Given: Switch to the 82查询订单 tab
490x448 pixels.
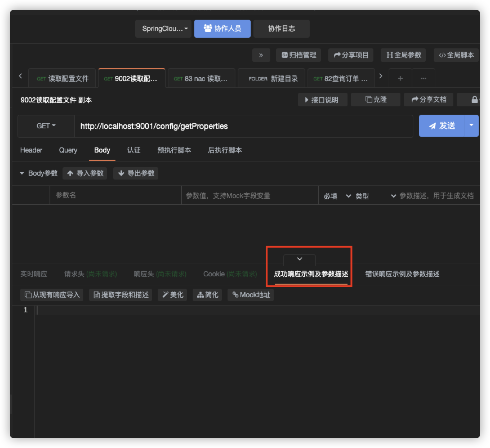Looking at the screenshot, I should tap(341, 79).
